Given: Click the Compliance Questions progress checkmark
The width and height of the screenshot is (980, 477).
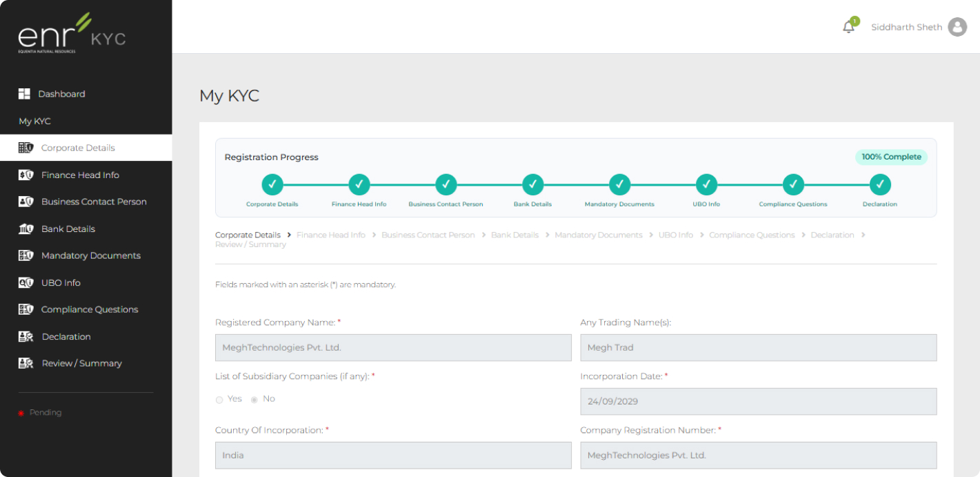Looking at the screenshot, I should click(x=793, y=184).
